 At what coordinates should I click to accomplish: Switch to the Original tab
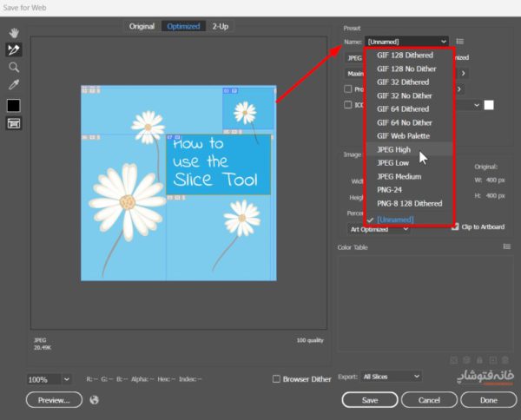(142, 26)
